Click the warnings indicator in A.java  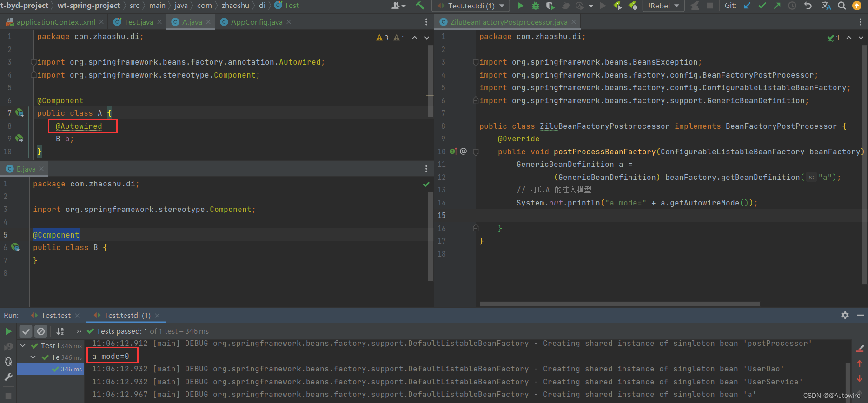391,38
